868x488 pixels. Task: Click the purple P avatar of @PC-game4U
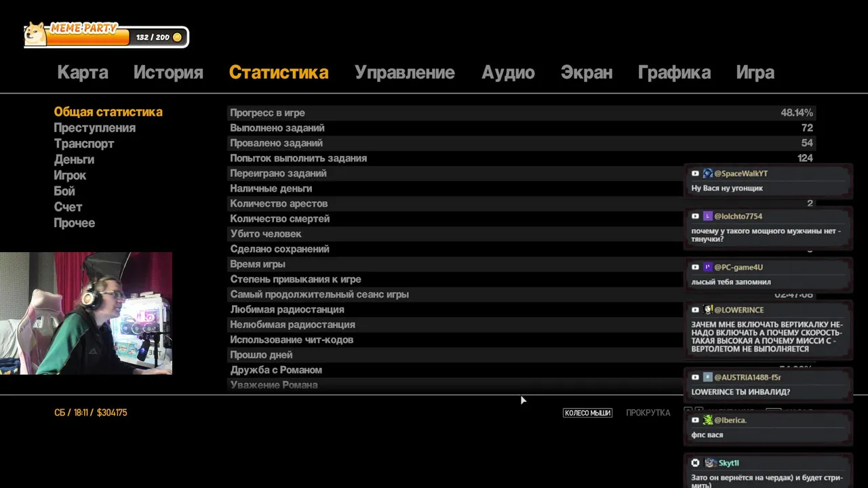[x=707, y=267]
